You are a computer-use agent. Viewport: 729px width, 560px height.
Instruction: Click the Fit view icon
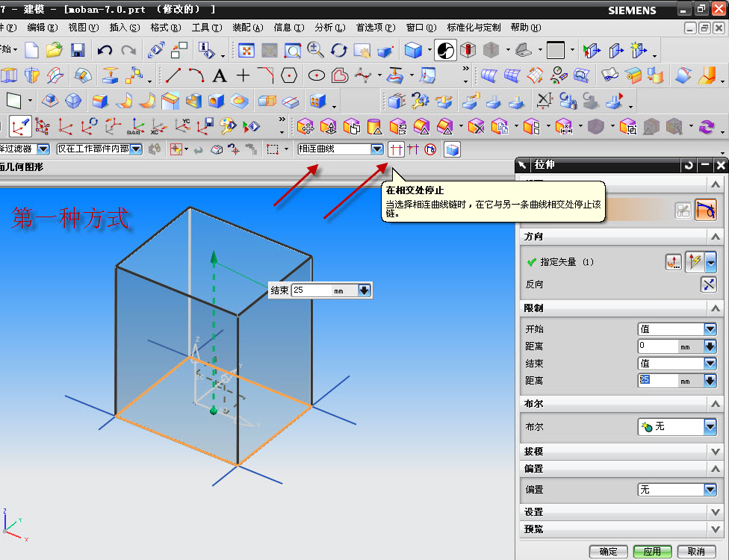[246, 50]
